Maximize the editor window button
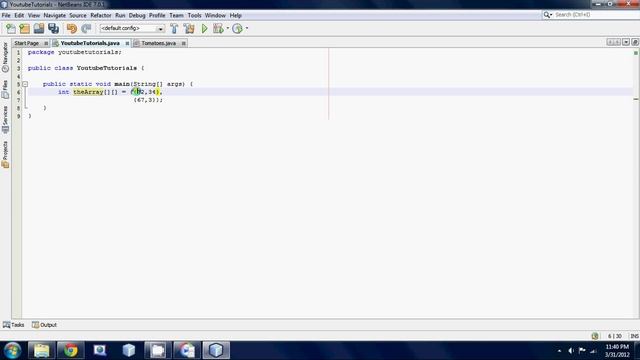Screen dimensions: 640x360 (x=635, y=42)
